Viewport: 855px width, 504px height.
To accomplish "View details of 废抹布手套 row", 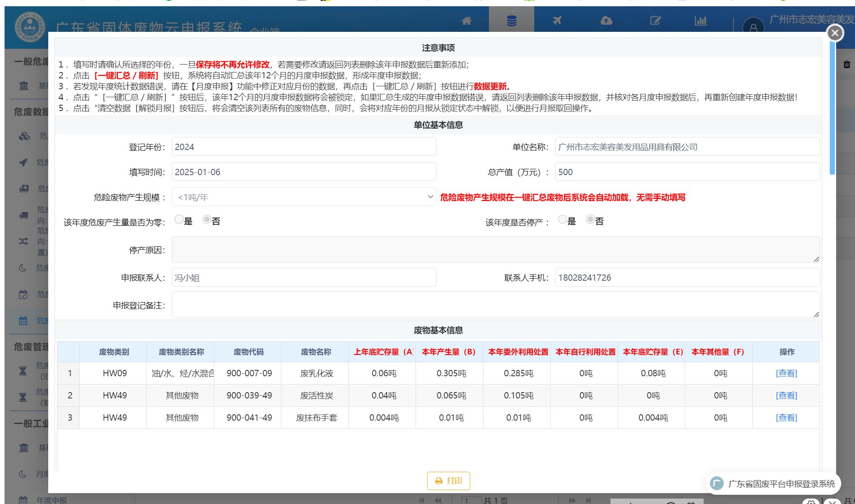I will pos(786,418).
